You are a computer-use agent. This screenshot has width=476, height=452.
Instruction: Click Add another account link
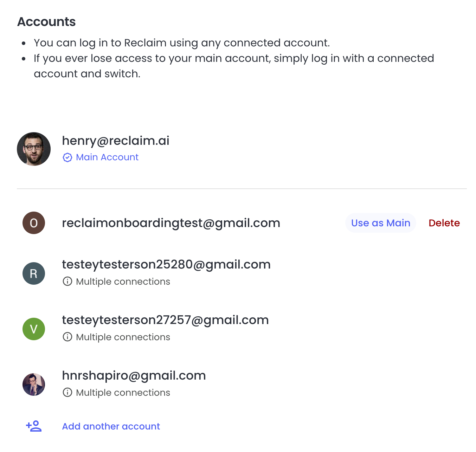point(111,426)
